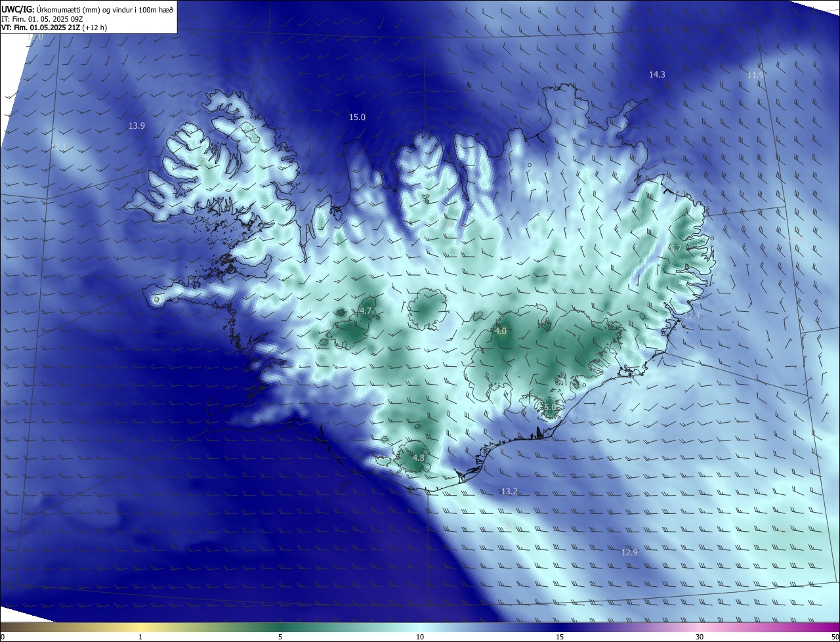Click the 4.7 value label in west Iceland

coord(366,311)
